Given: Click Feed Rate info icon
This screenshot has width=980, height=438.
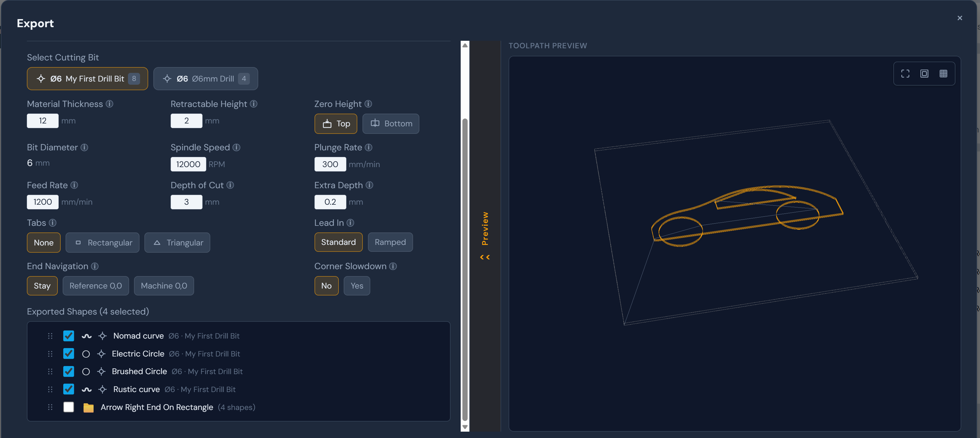Looking at the screenshot, I should (x=75, y=185).
